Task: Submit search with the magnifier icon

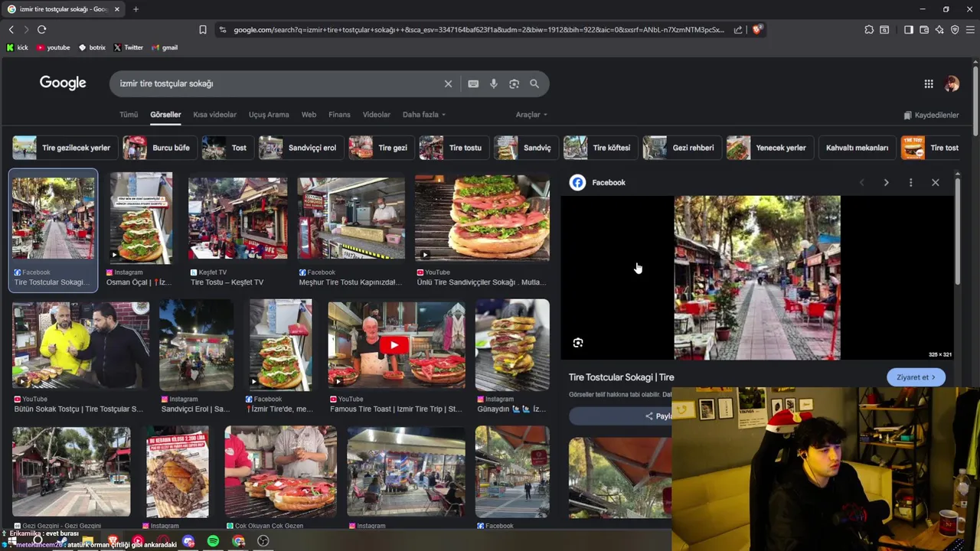Action: point(534,83)
